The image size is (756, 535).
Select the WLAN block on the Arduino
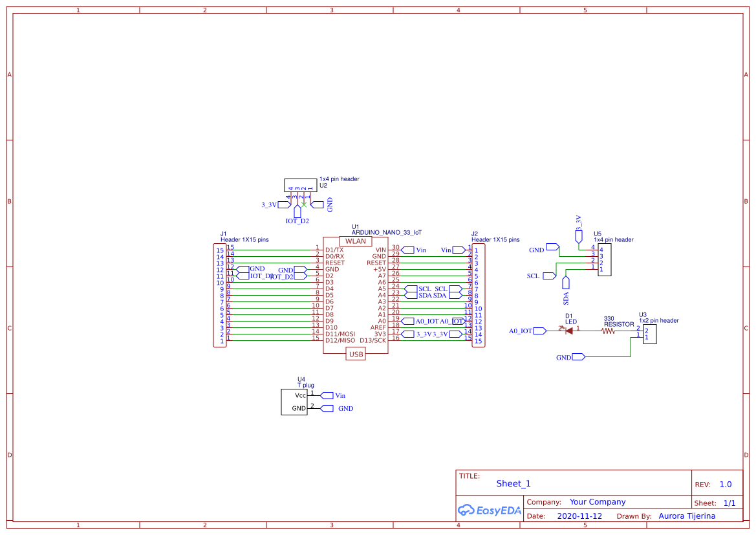pos(354,240)
